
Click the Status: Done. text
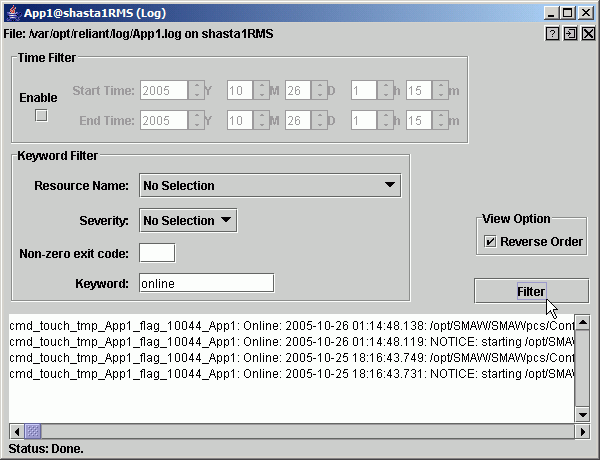[x=46, y=449]
